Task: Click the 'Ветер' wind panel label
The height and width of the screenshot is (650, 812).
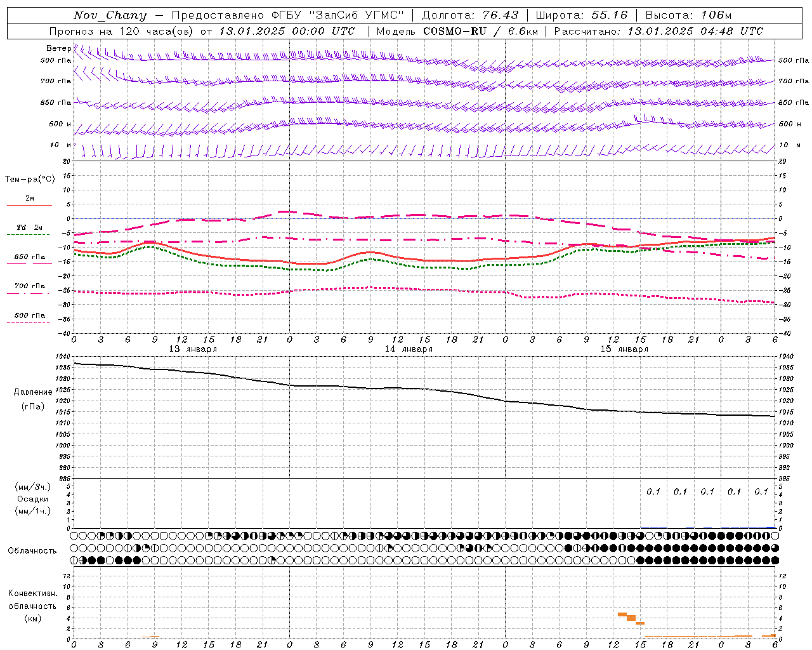Action: pos(58,48)
